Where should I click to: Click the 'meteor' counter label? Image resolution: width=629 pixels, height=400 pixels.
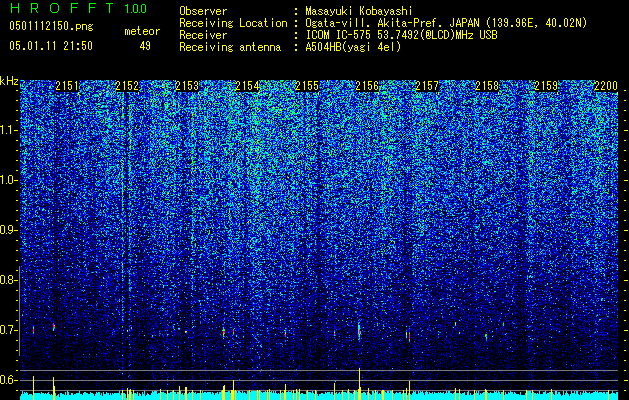142,31
